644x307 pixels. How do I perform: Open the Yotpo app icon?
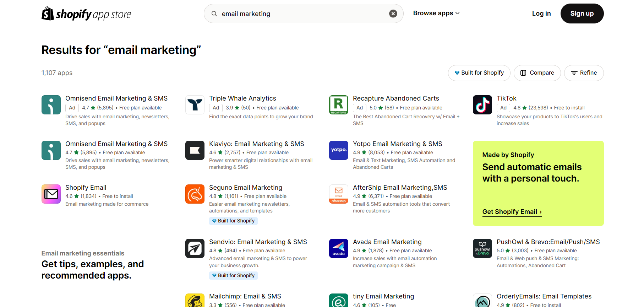(339, 150)
